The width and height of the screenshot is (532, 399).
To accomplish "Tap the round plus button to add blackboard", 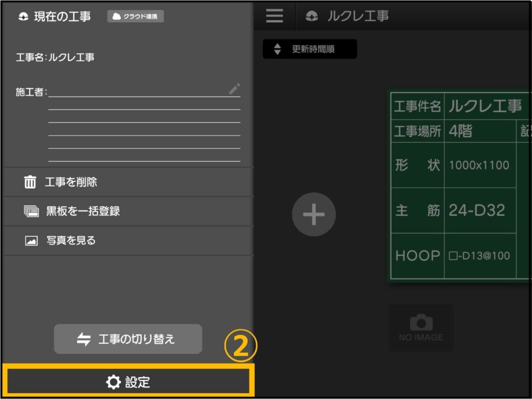I will [314, 215].
